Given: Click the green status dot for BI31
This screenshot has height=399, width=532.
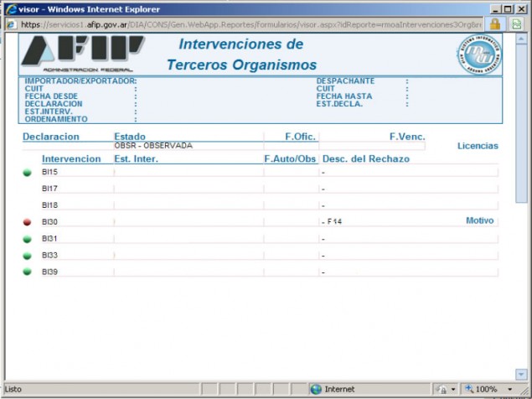Looking at the screenshot, I should coord(27,239).
